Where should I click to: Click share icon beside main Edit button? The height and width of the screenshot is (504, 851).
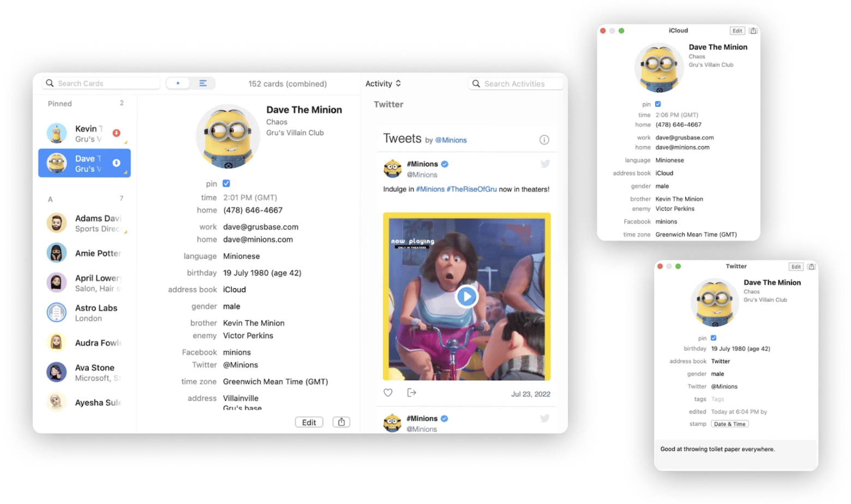click(x=341, y=422)
